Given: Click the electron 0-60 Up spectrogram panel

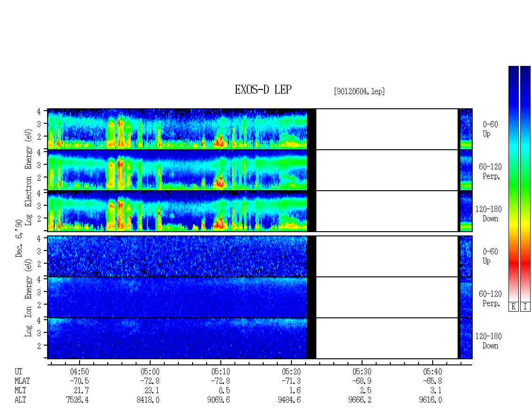Looking at the screenshot, I should [x=260, y=129].
